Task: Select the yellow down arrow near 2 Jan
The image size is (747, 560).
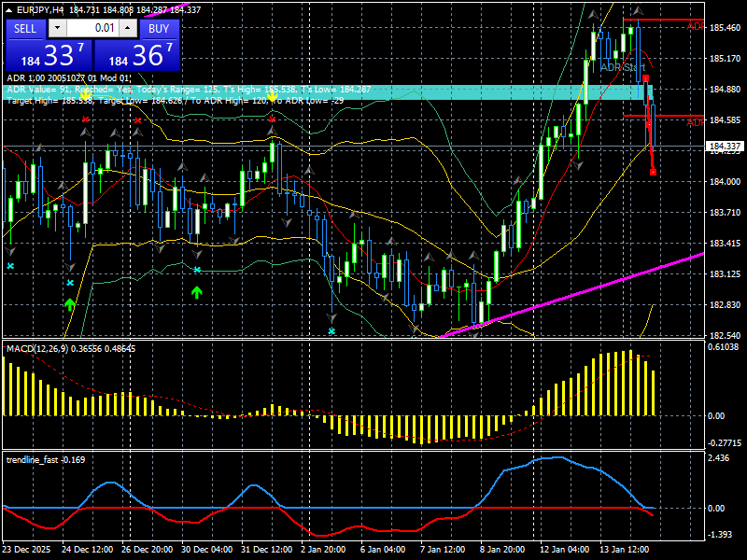Action: click(x=272, y=97)
